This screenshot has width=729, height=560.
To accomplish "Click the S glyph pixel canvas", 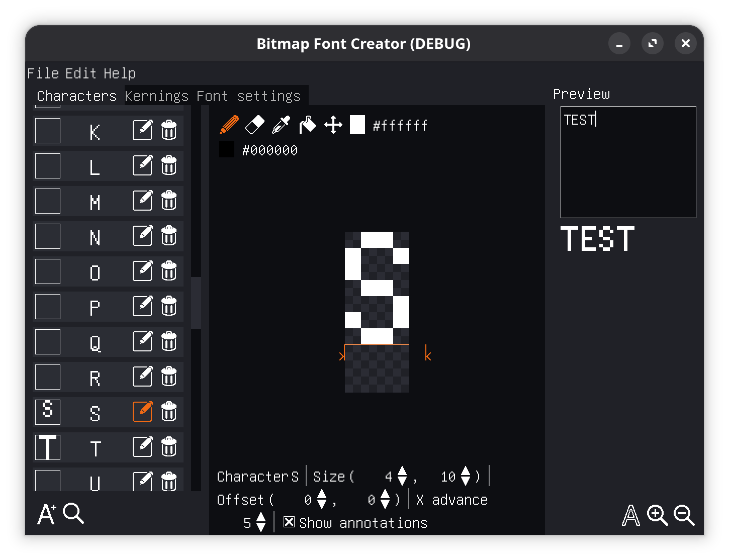I will (377, 312).
